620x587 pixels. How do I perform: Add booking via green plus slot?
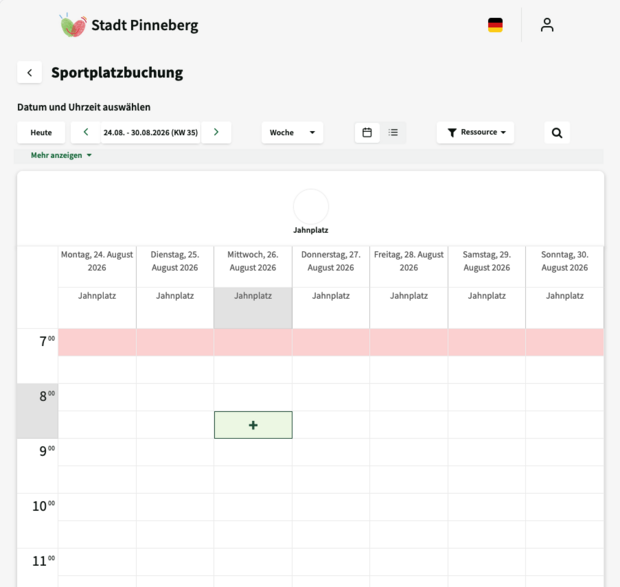click(253, 425)
